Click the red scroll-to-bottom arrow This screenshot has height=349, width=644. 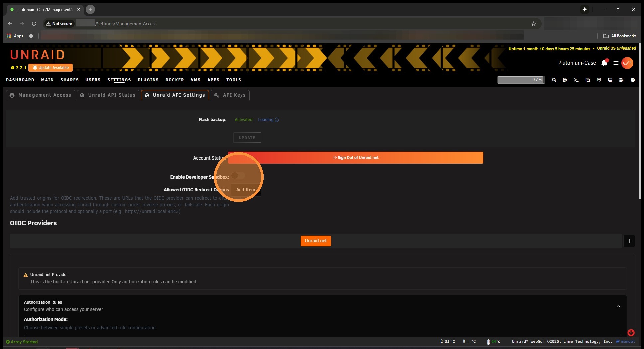631,333
